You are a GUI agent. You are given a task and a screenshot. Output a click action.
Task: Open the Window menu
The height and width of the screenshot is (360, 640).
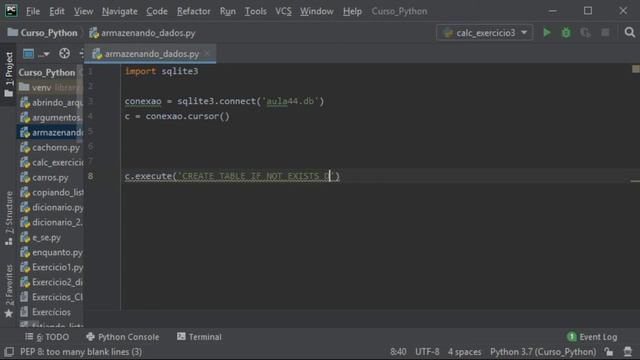click(x=317, y=11)
